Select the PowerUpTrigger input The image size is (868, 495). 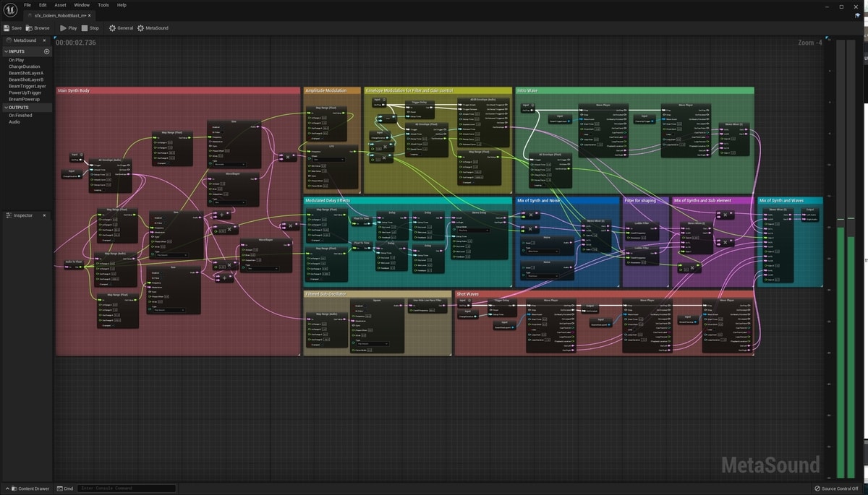point(26,92)
